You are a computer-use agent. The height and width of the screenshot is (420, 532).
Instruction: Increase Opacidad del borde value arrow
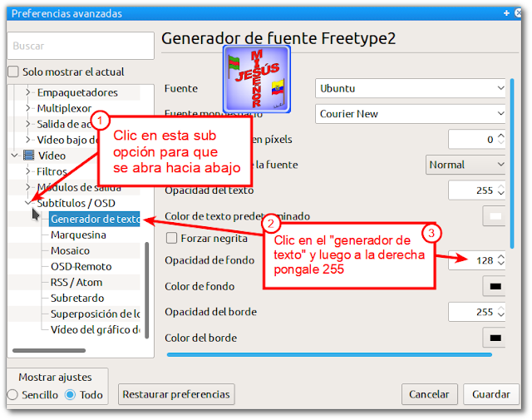[501, 309]
